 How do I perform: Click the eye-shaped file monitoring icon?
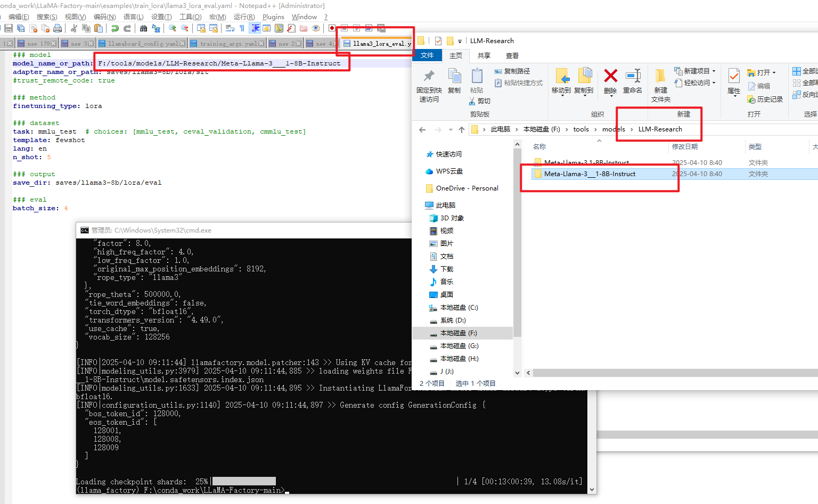[316, 28]
